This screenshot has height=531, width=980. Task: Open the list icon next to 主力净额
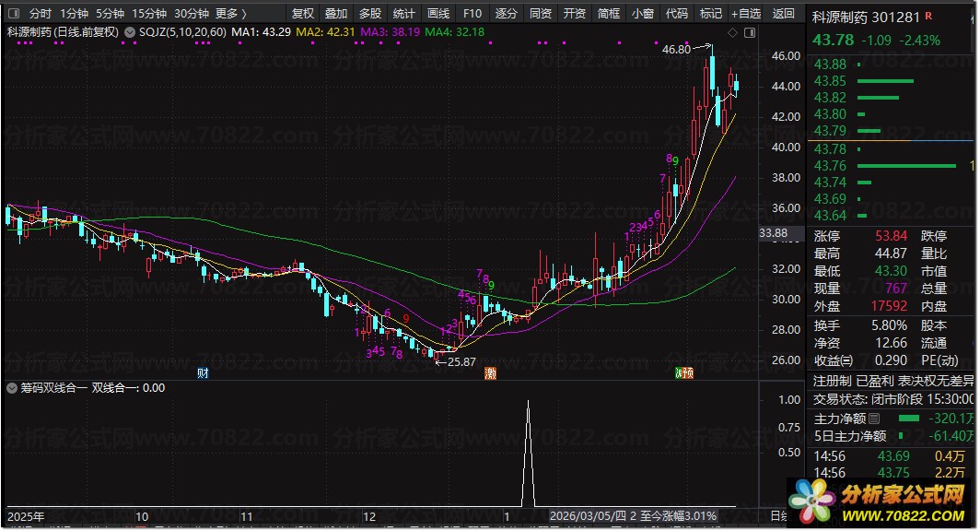click(x=874, y=419)
